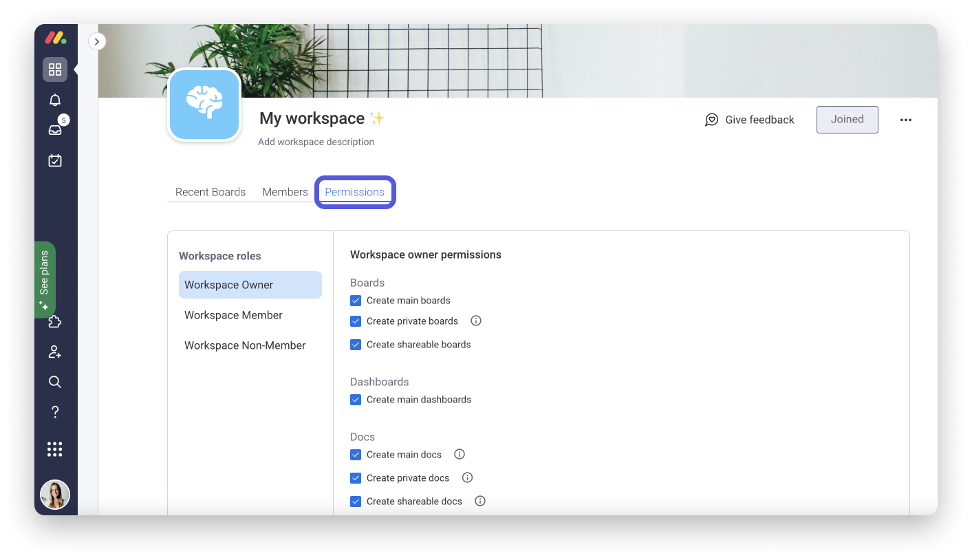The image size is (972, 560).
Task: Open My Work via the calendar icon
Action: pos(54,160)
